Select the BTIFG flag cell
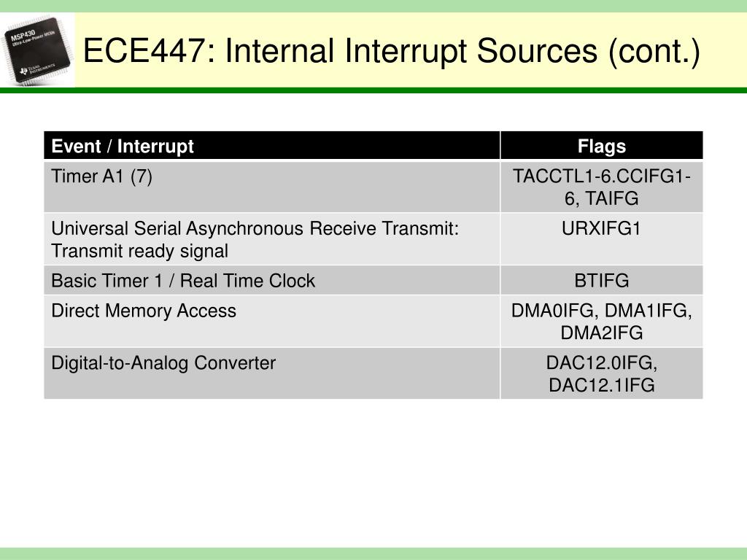Screen dimensions: 747x560 [x=602, y=281]
